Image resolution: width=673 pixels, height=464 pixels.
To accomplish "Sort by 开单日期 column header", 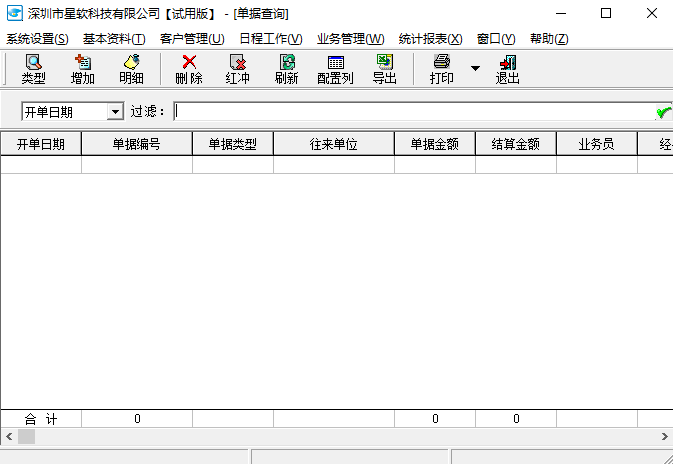I will click(41, 144).
